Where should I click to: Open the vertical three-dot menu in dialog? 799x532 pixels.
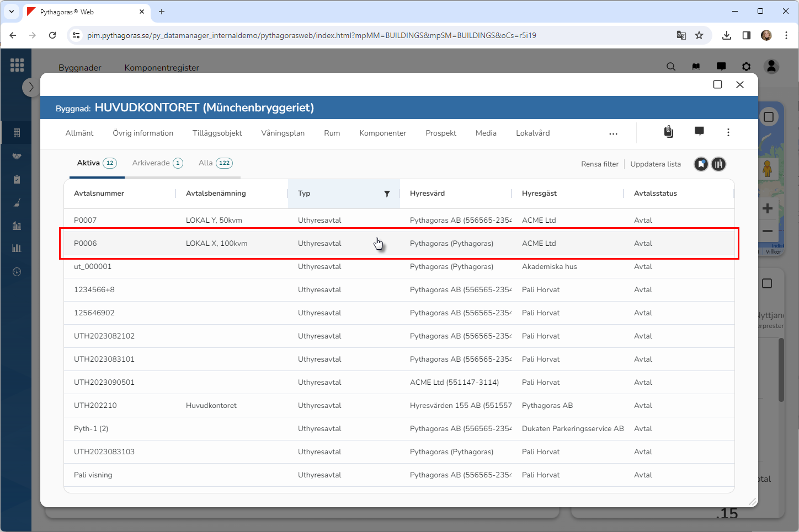click(x=728, y=132)
